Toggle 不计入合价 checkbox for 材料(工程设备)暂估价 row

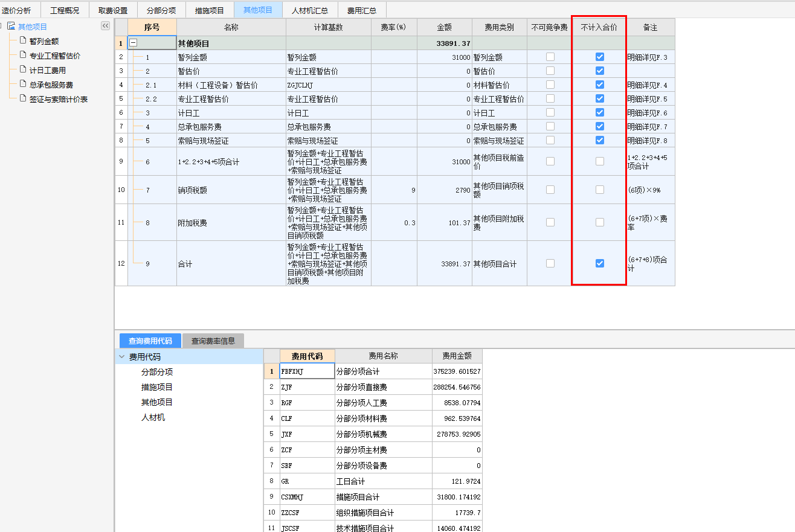pos(599,85)
